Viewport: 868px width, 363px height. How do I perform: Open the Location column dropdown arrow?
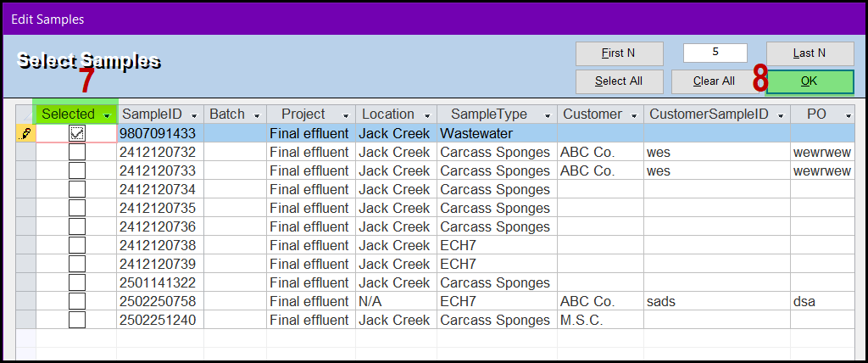click(427, 115)
